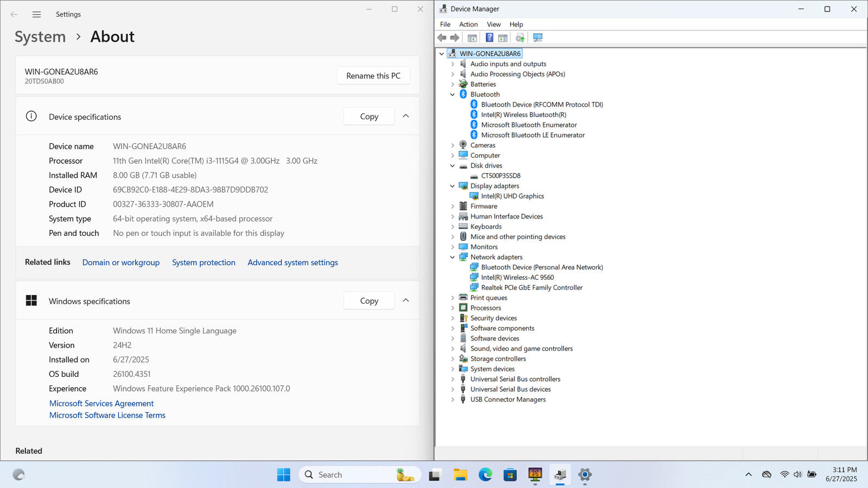Collapse the Bluetooth tree node
868x488 pixels.
(x=452, y=94)
